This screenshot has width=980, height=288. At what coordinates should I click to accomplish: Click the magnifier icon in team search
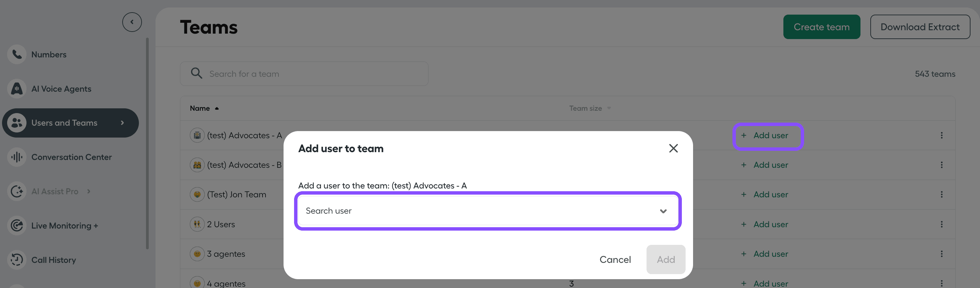point(196,73)
